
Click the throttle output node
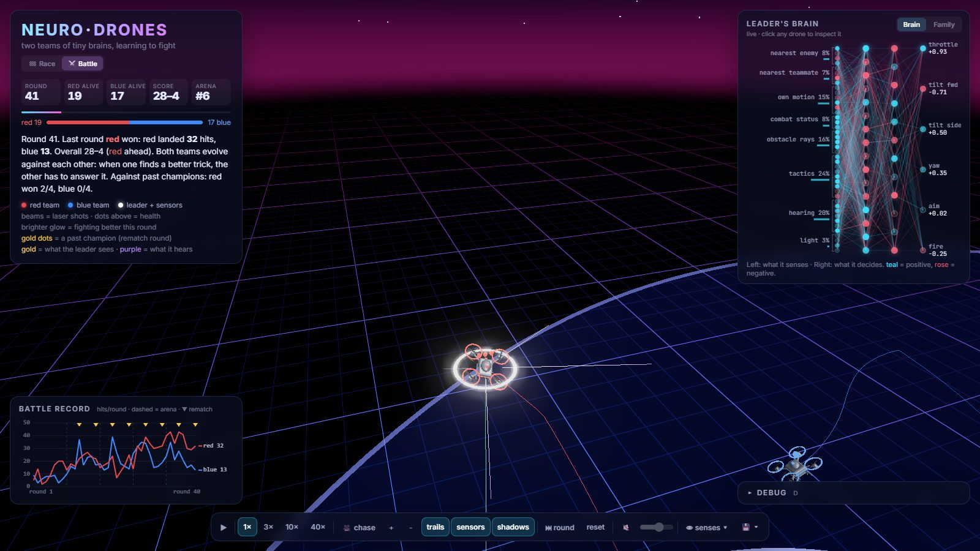pyautogui.click(x=922, y=48)
